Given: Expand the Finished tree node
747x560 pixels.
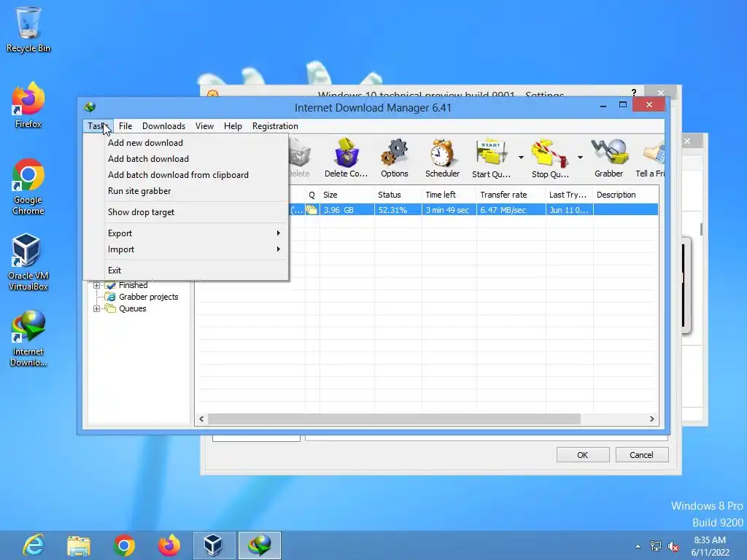Looking at the screenshot, I should [97, 285].
